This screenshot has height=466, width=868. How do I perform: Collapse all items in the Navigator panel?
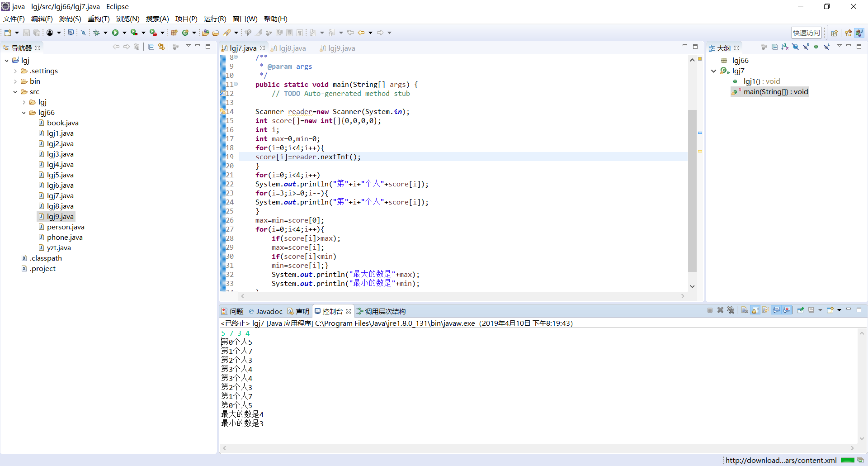[x=151, y=47]
